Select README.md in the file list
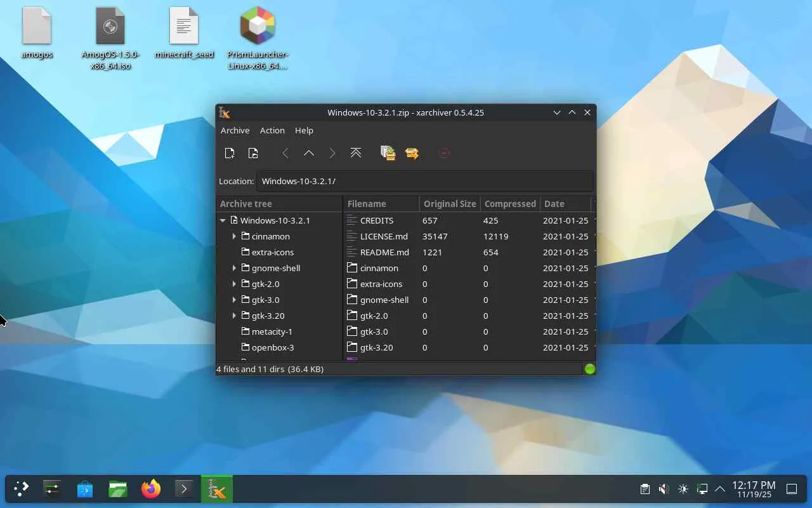The width and height of the screenshot is (812, 508). 383,252
